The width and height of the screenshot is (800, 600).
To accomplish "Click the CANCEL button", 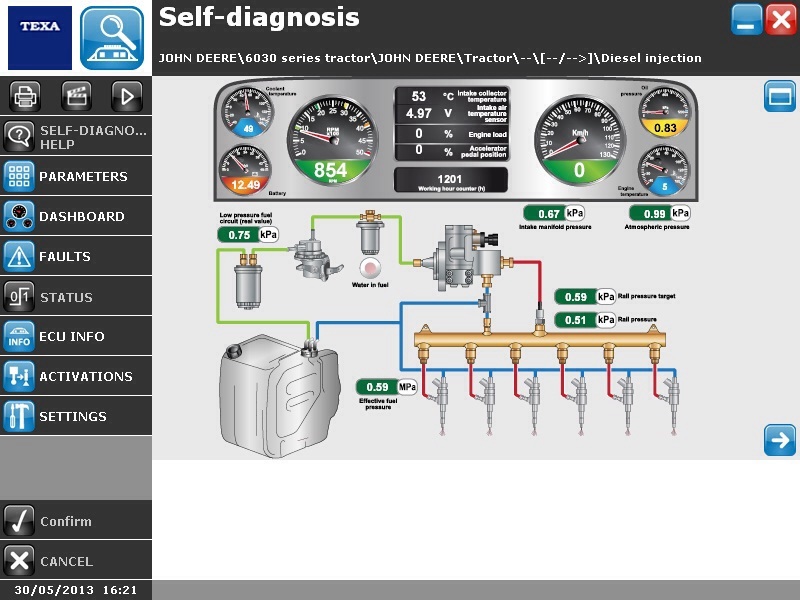I will (76, 561).
